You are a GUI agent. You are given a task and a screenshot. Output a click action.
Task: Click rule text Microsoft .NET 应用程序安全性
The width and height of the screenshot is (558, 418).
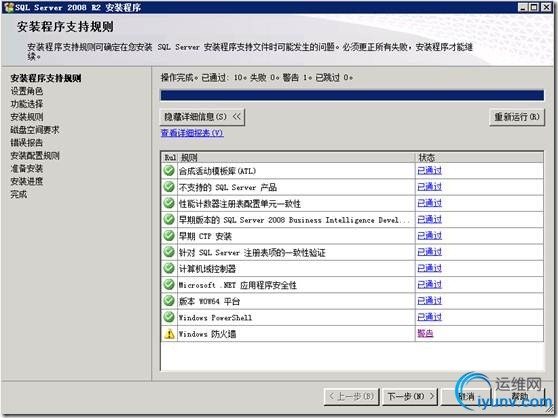pos(237,285)
